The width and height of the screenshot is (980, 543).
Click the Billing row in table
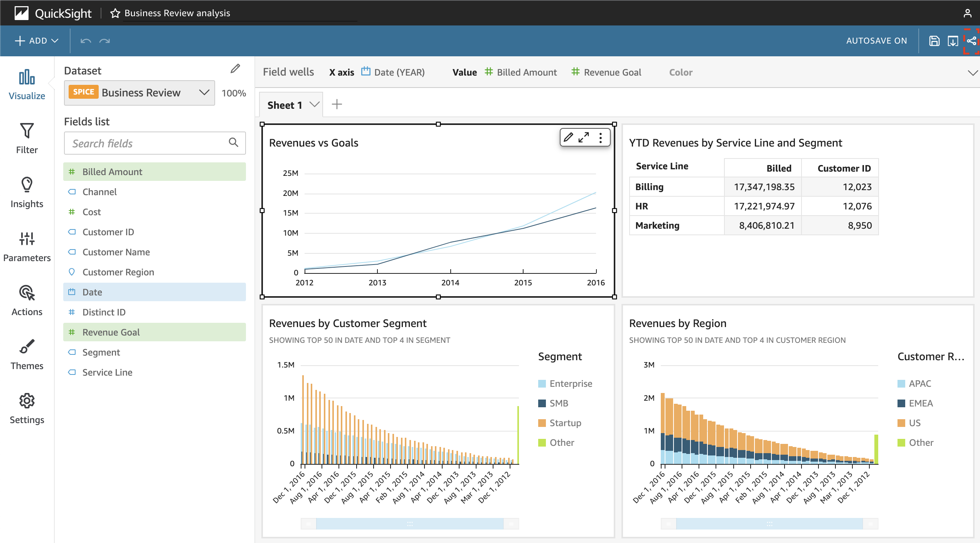click(754, 187)
